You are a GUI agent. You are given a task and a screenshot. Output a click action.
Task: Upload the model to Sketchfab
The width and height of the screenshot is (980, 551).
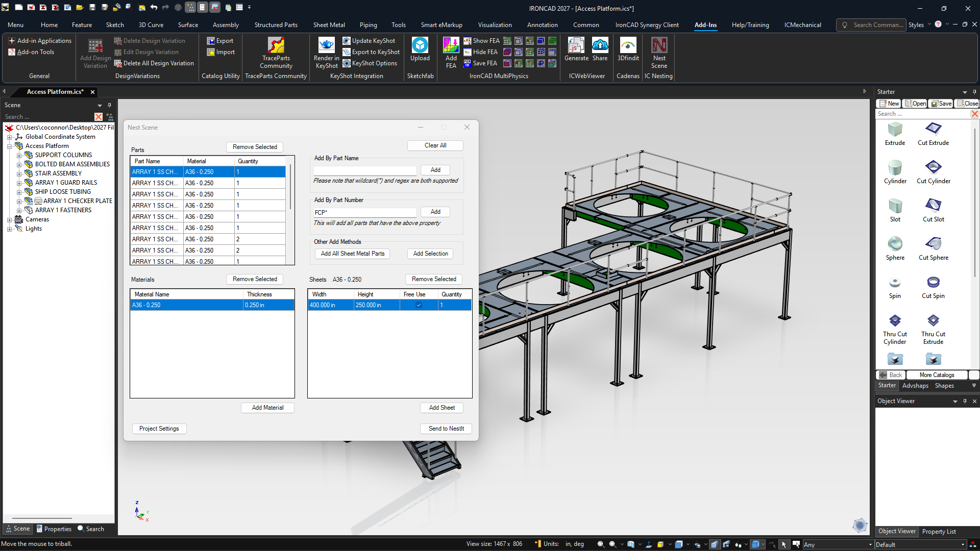[420, 49]
